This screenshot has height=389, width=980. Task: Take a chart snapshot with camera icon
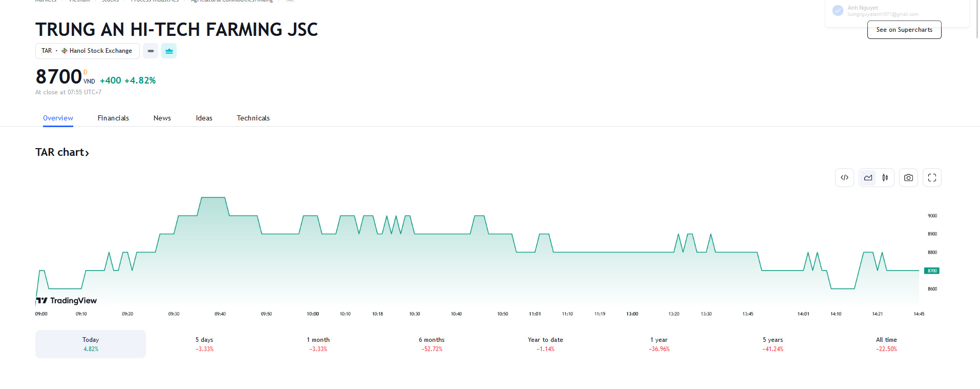click(x=908, y=178)
